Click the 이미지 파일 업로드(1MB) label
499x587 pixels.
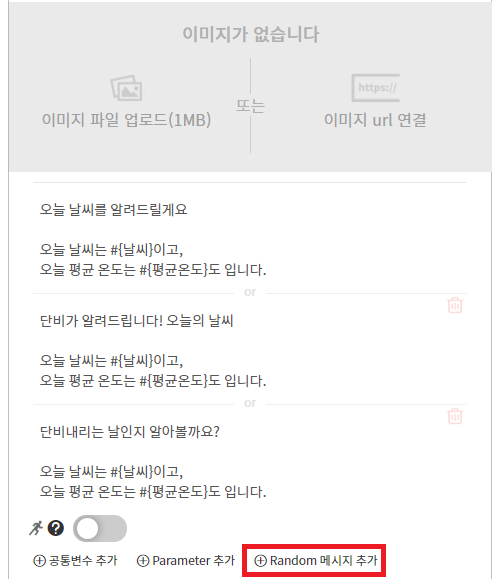pyautogui.click(x=126, y=120)
